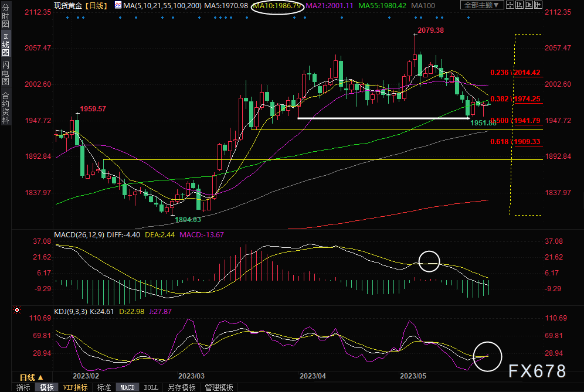
Task: Open the VIP指标 tab
Action: coord(76,387)
